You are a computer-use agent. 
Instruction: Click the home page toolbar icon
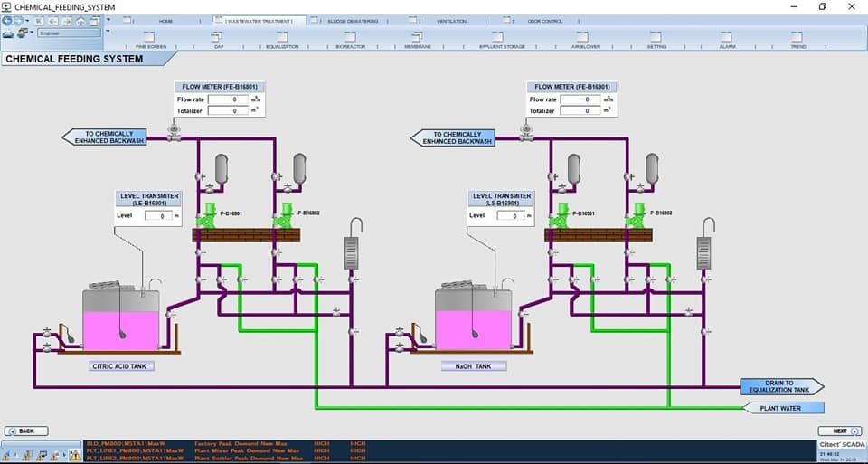(x=80, y=21)
